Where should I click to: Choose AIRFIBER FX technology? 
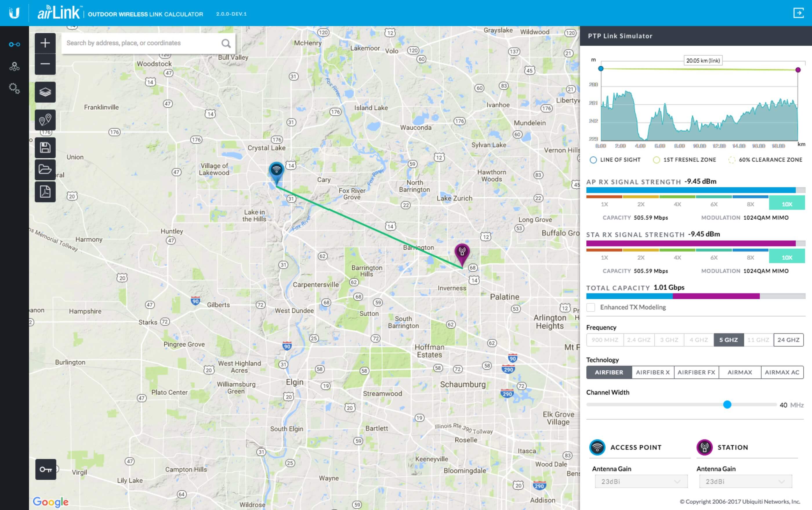(x=696, y=372)
